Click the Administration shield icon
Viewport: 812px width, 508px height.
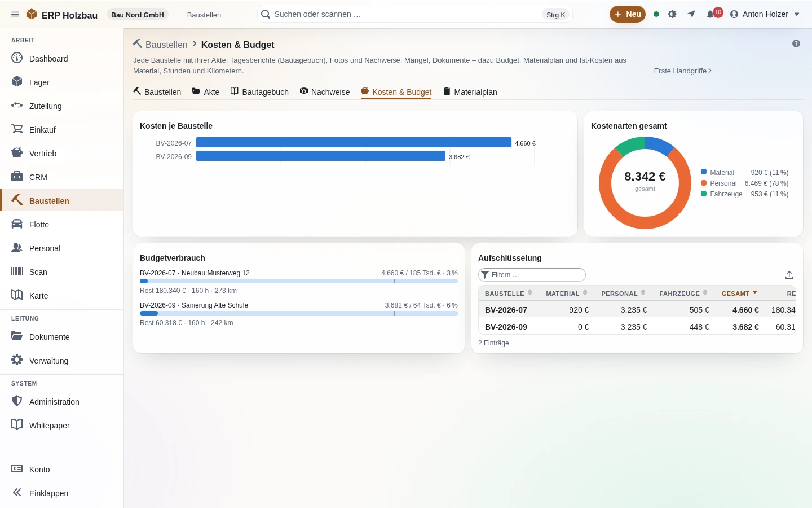click(x=17, y=401)
